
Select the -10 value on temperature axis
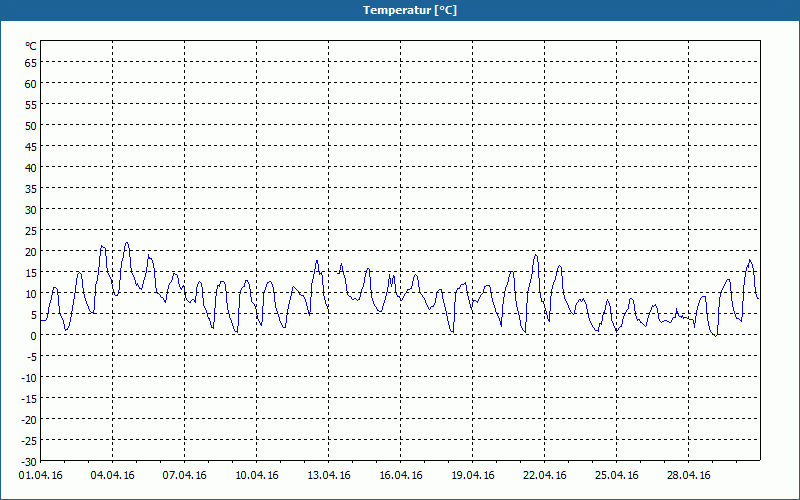coord(29,378)
